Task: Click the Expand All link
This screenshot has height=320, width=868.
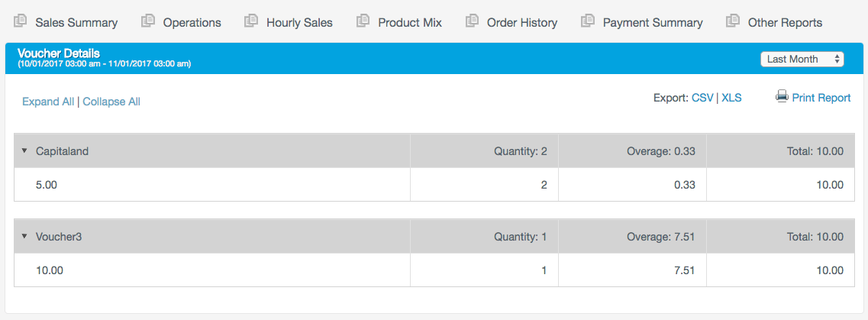Action: (x=48, y=102)
